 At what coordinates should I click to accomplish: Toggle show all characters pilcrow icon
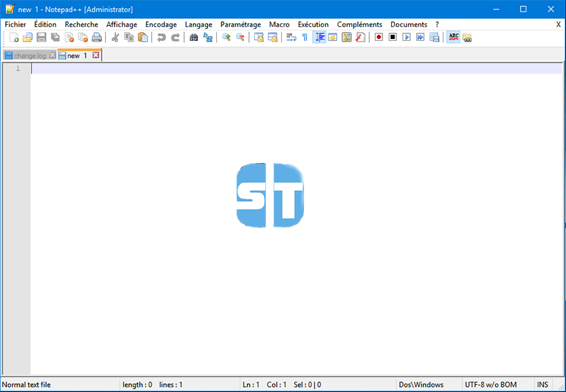305,37
